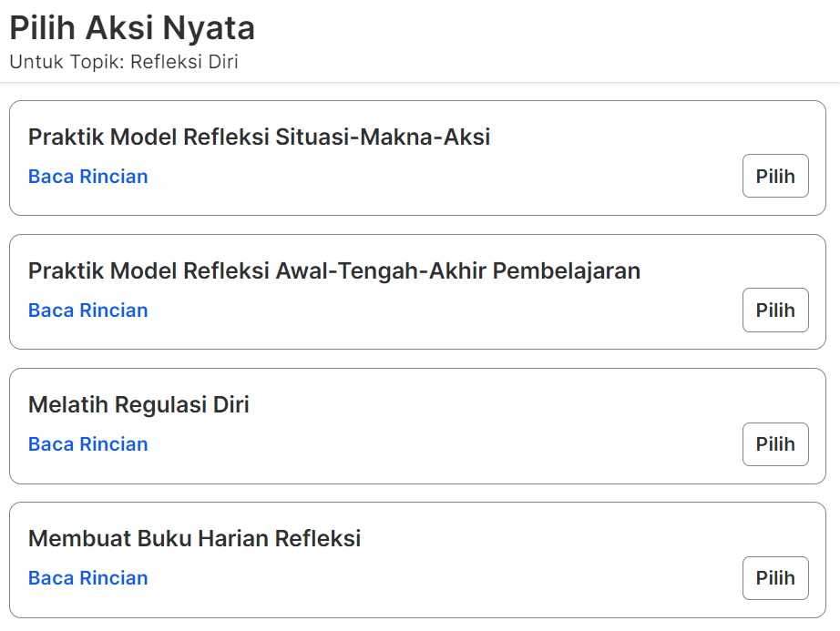This screenshot has width=840, height=631.
Task: Open Baca Rincian under Praktik Model Refleksi Situasi-Makna-Aksi
Action: click(x=88, y=177)
